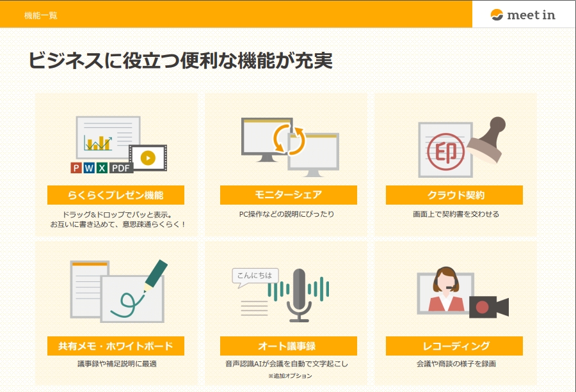Click the rubber stamp icon
Screen dimensions: 576x392
[x=487, y=140]
